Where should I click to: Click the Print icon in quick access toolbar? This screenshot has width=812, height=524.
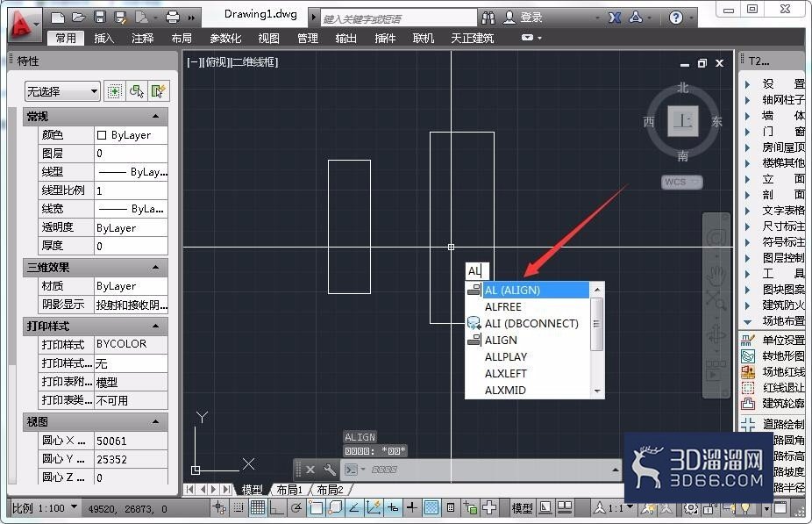[173, 17]
